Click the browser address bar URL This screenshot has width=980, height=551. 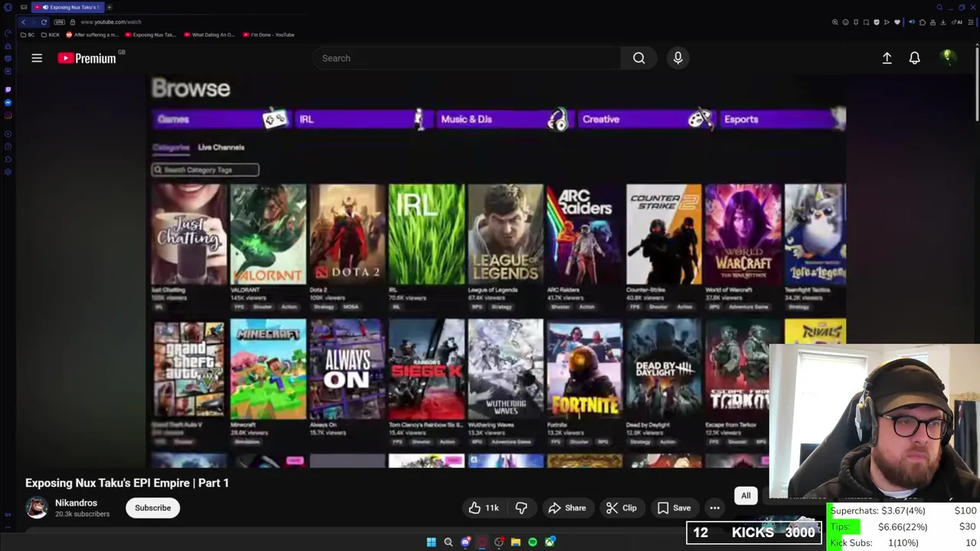(111, 21)
